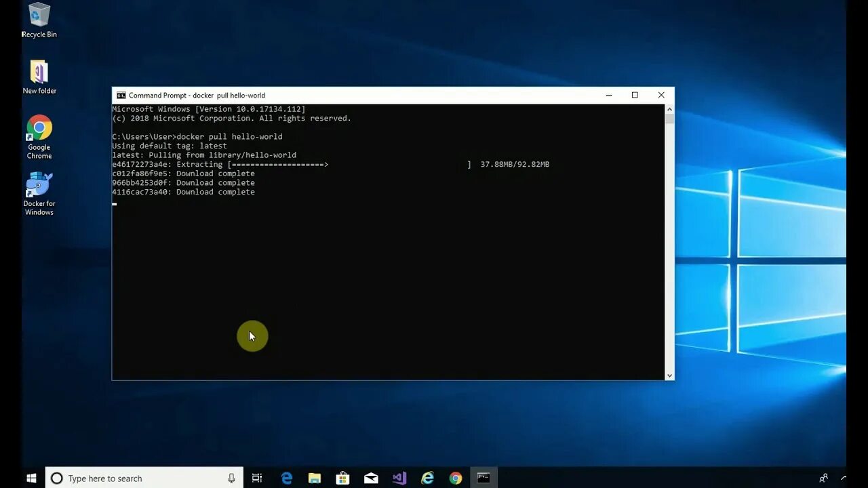Click the Cortana search circle icon

[x=57, y=479]
